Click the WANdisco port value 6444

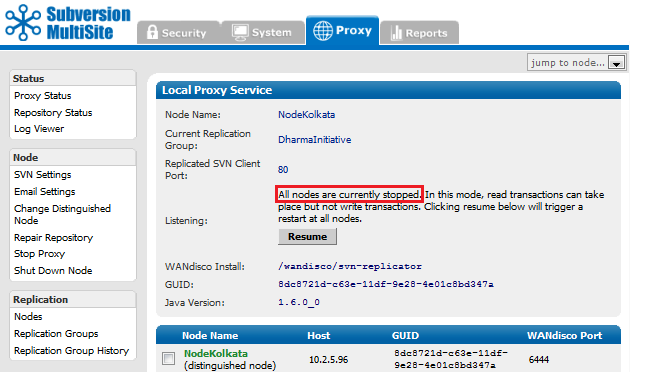click(x=538, y=360)
